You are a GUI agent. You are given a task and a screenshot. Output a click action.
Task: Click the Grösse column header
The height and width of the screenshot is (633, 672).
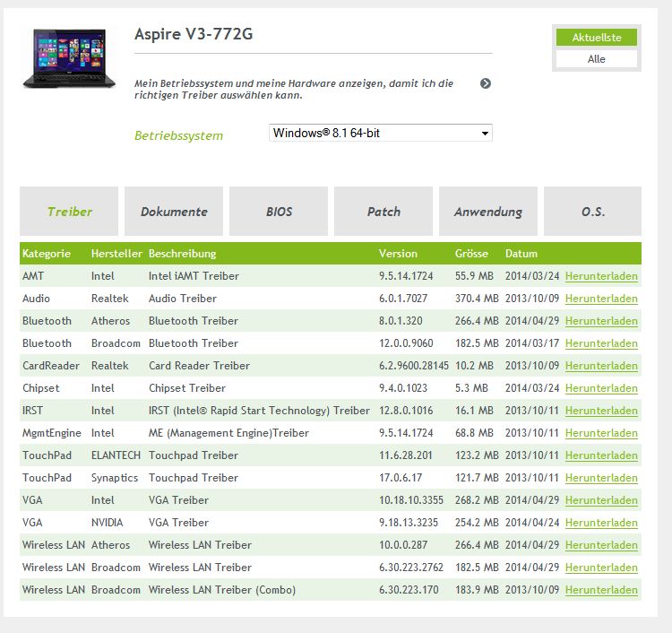[x=471, y=254]
